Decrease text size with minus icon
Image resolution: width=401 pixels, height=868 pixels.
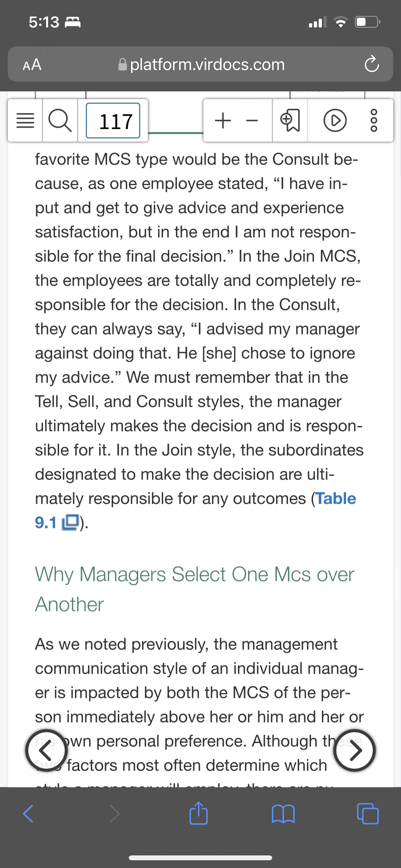tap(252, 121)
